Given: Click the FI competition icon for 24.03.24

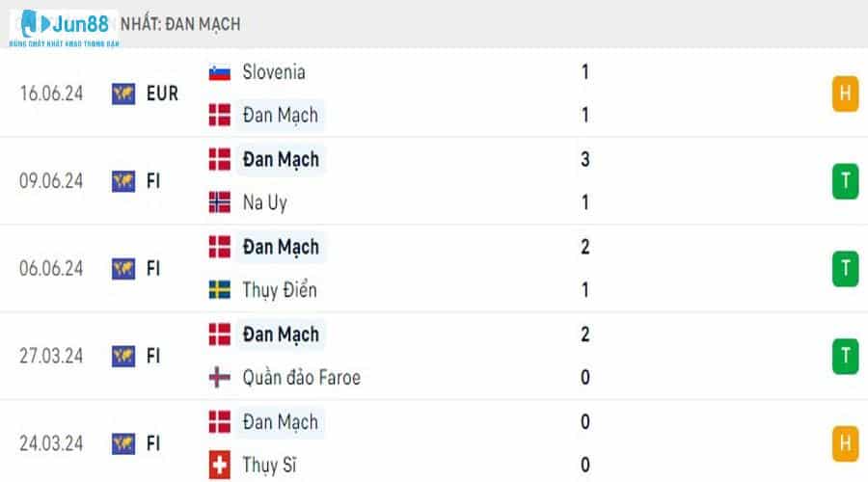Looking at the screenshot, I should pos(123,443).
